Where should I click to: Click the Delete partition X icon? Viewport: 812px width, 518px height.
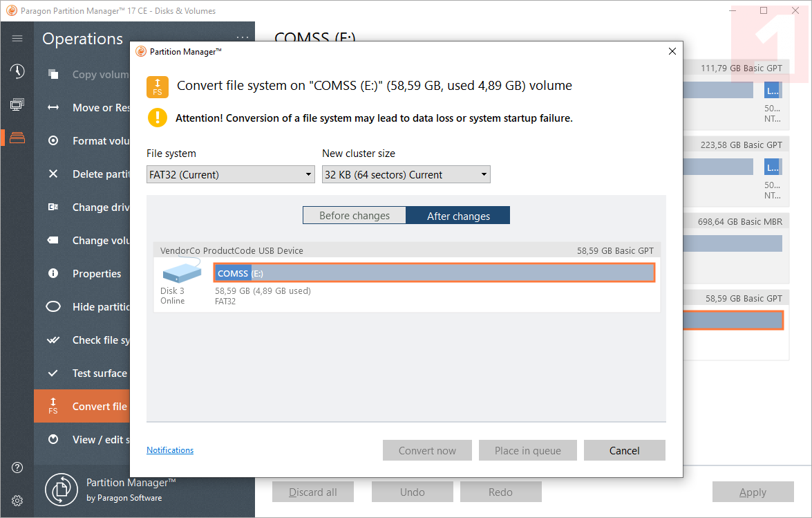pos(53,174)
